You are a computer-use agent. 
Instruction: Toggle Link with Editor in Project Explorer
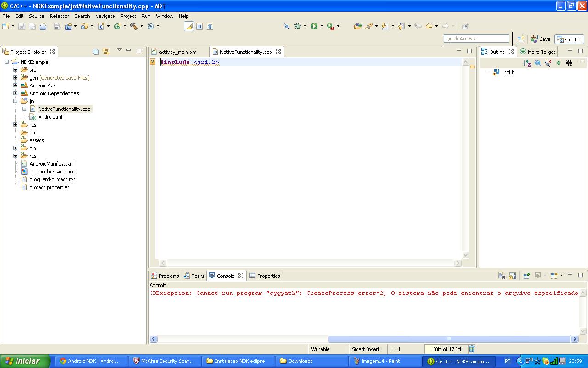click(106, 52)
